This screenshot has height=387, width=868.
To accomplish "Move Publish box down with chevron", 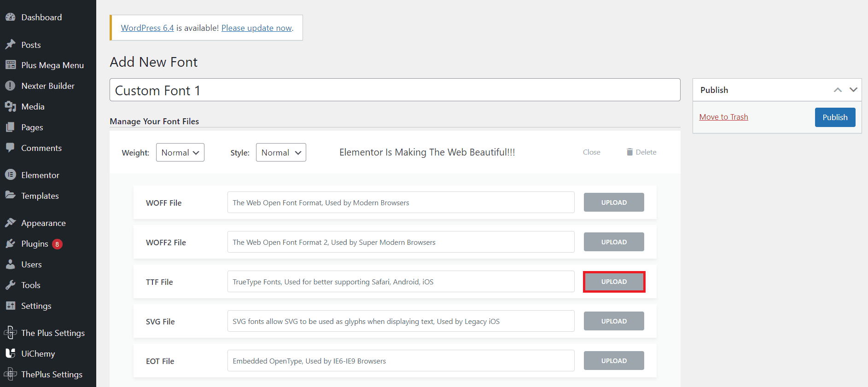I will click(x=853, y=90).
